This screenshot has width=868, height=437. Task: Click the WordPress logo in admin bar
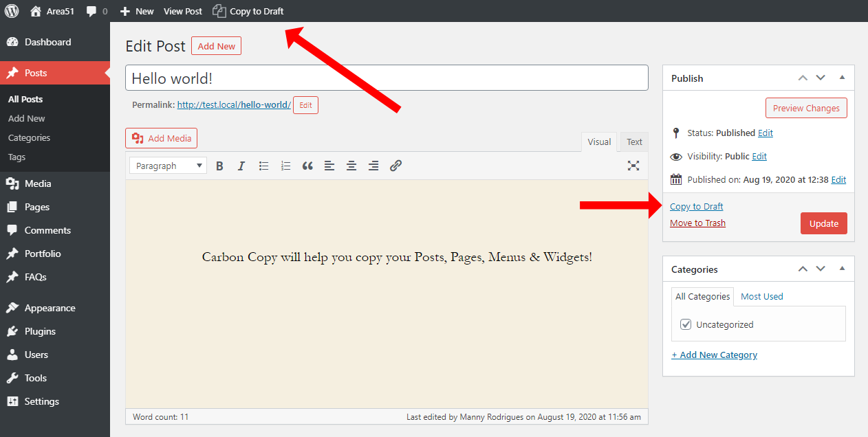click(12, 11)
